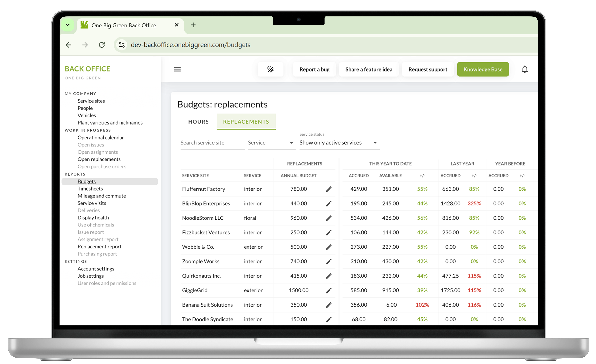Viewport: 596px width, 364px height.
Task: Open Plant varieties and nicknames
Action: [110, 123]
